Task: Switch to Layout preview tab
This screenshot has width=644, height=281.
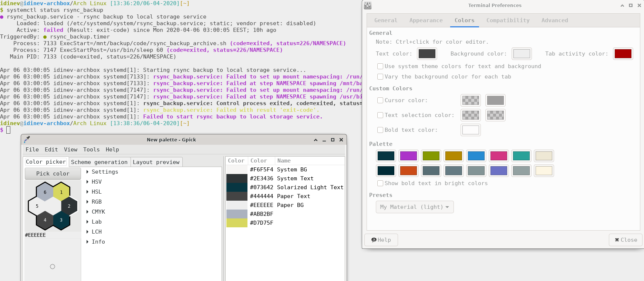Action: tap(156, 162)
